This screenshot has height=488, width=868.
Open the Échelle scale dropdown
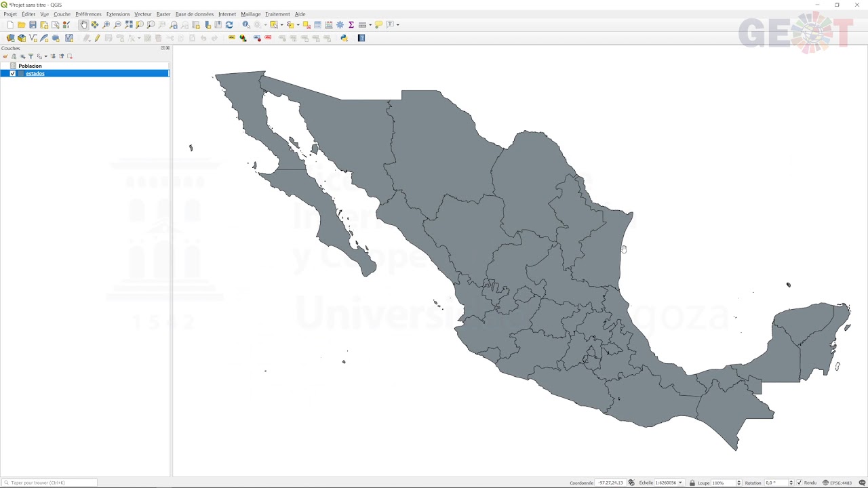coord(680,483)
